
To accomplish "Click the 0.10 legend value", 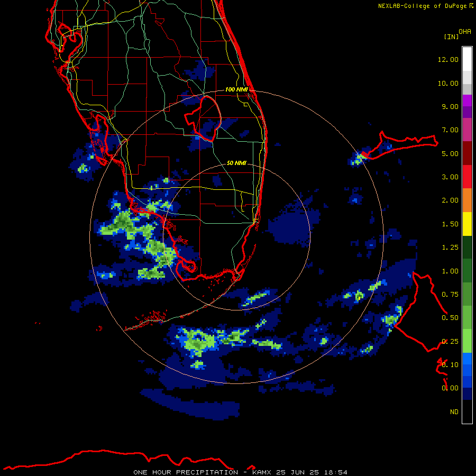I will [450, 365].
